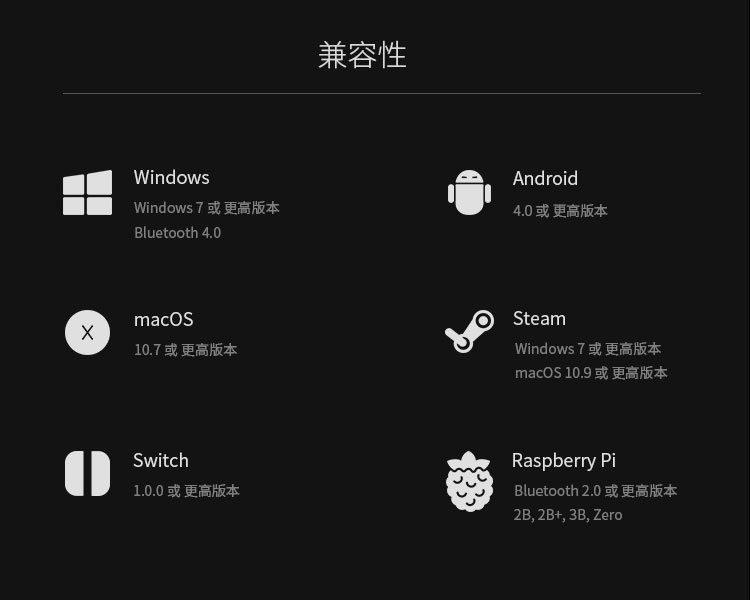Click the '2B, 2B+, 3B, Zero' model list

[568, 515]
